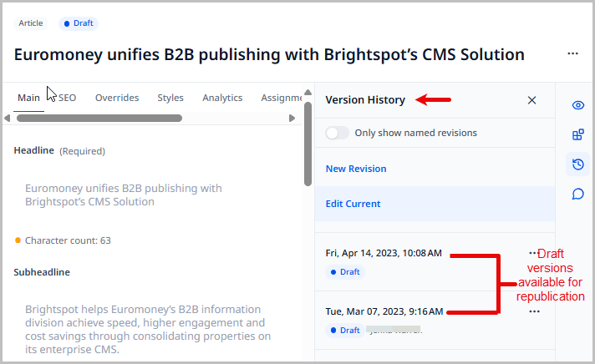This screenshot has height=364, width=595.
Task: Toggle Only show named revisions switch
Action: coord(337,133)
